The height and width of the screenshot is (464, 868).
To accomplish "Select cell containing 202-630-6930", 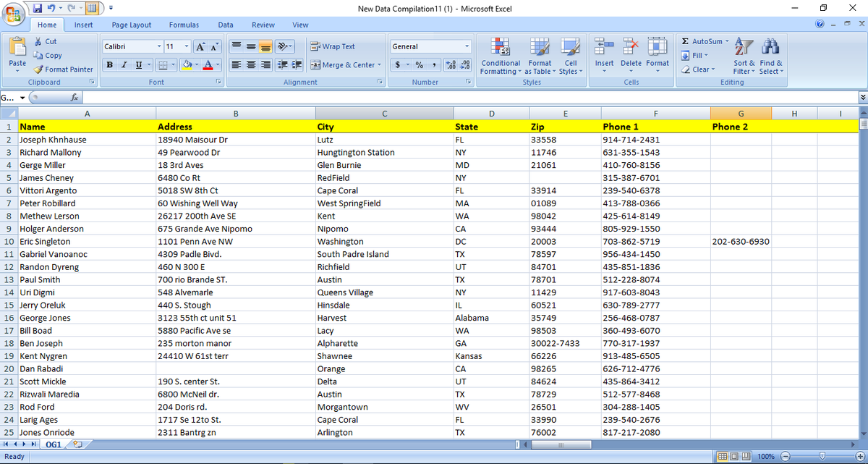I will [x=741, y=242].
